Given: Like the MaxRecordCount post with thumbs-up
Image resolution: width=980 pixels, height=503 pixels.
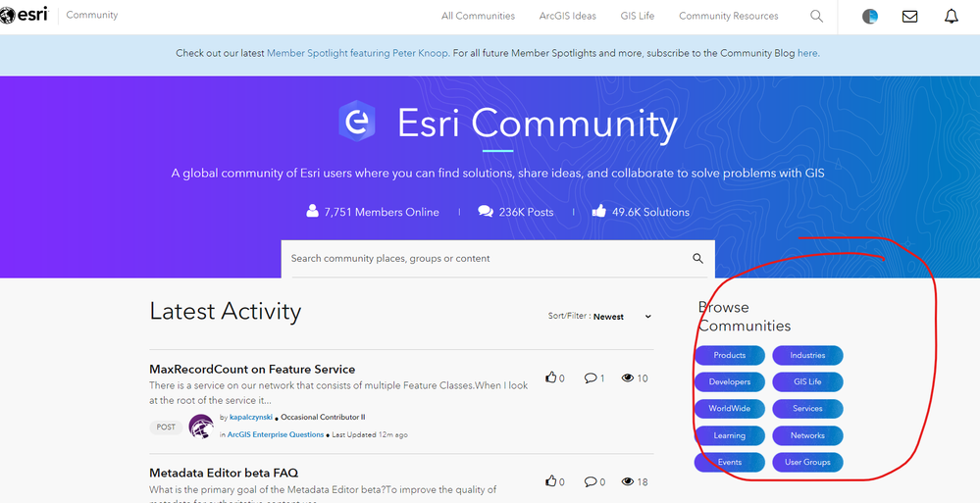Looking at the screenshot, I should [550, 377].
